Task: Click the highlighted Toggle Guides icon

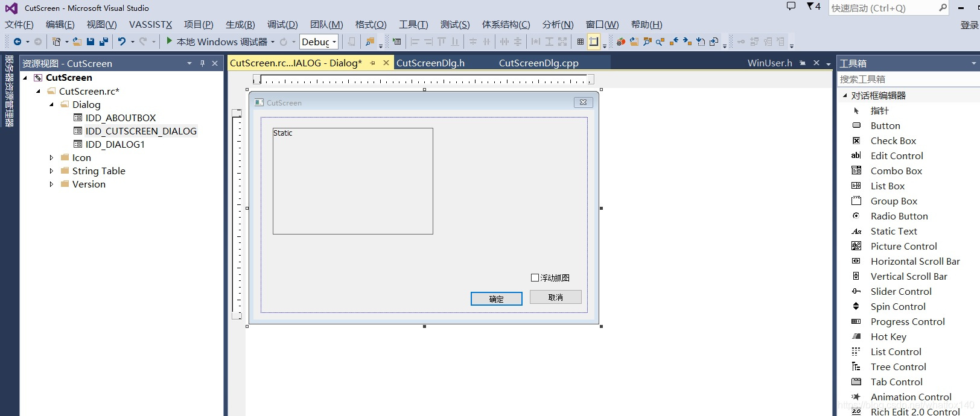Action: [x=594, y=42]
